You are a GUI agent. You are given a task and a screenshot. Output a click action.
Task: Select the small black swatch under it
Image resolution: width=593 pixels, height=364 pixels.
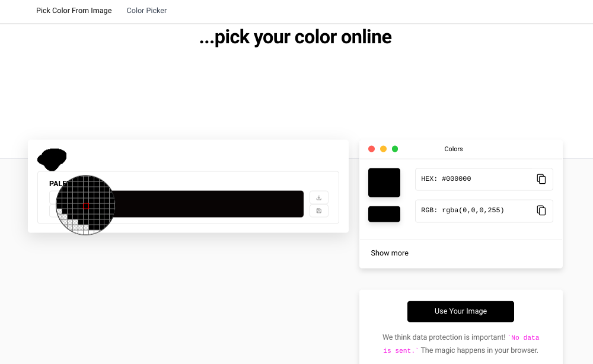point(384,214)
